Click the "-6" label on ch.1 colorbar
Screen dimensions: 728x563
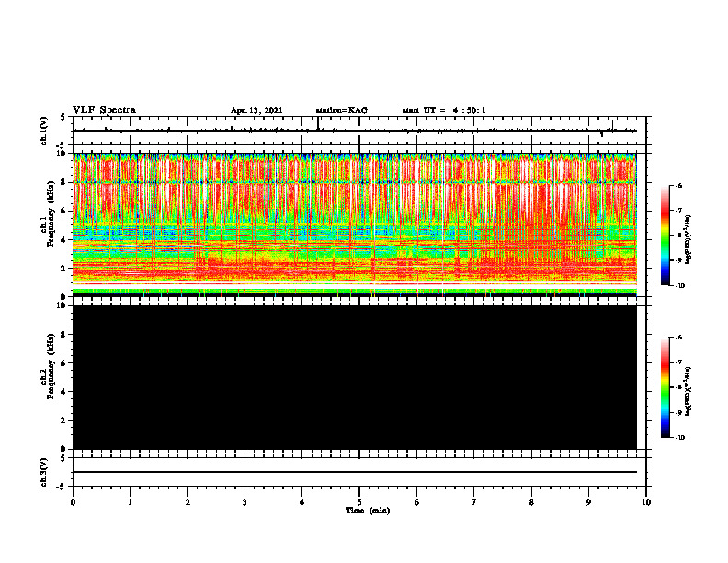point(678,185)
